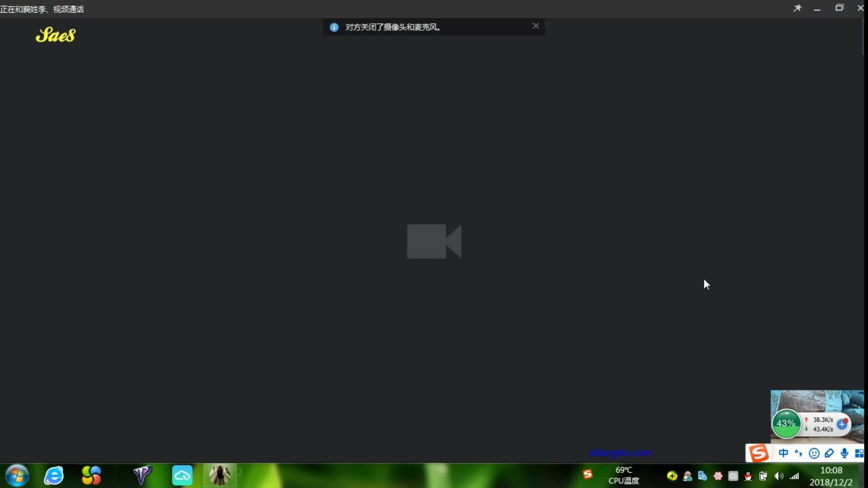Viewport: 868px width, 488px height.
Task: Open the cyan cloud sync app
Action: pos(182,475)
